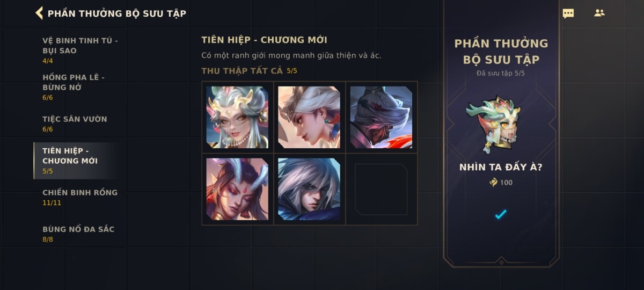
Task: Select the dark masked warrior skin portrait
Action: pyautogui.click(x=381, y=117)
